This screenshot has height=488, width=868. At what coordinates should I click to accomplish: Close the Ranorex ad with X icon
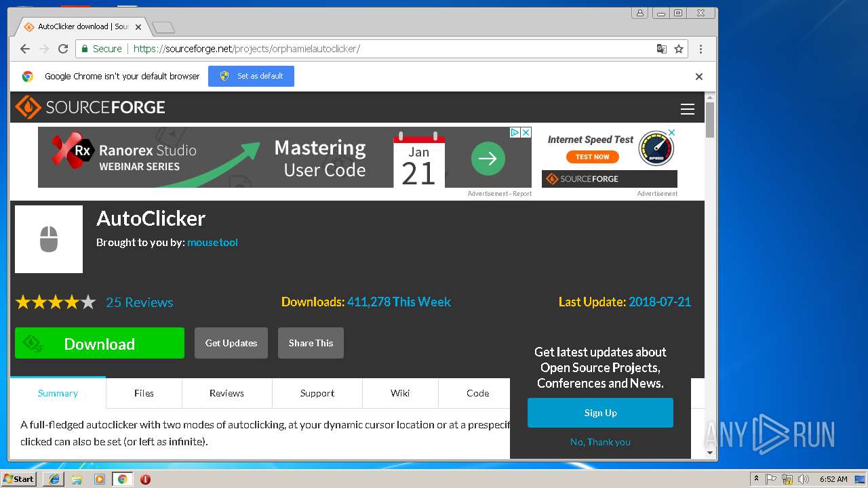pyautogui.click(x=526, y=133)
